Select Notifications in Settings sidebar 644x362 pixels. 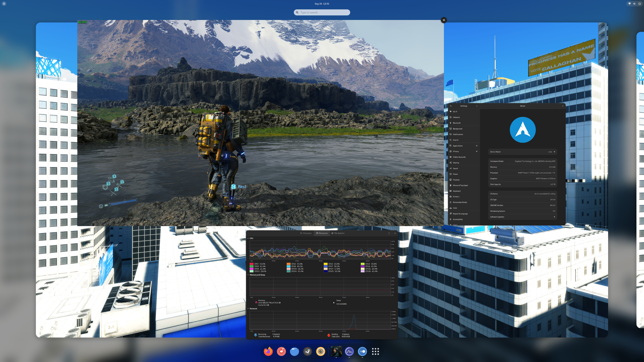pyautogui.click(x=464, y=134)
